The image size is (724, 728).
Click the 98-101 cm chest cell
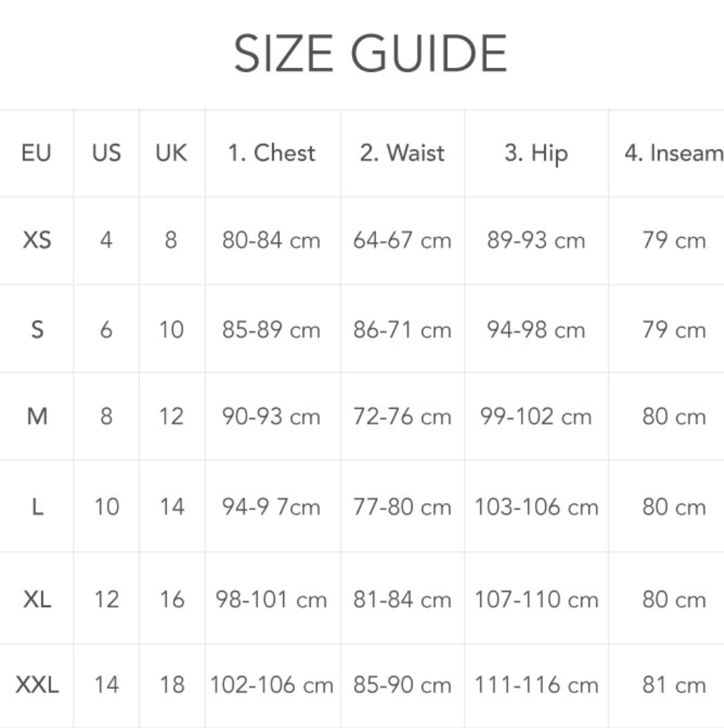(x=271, y=599)
